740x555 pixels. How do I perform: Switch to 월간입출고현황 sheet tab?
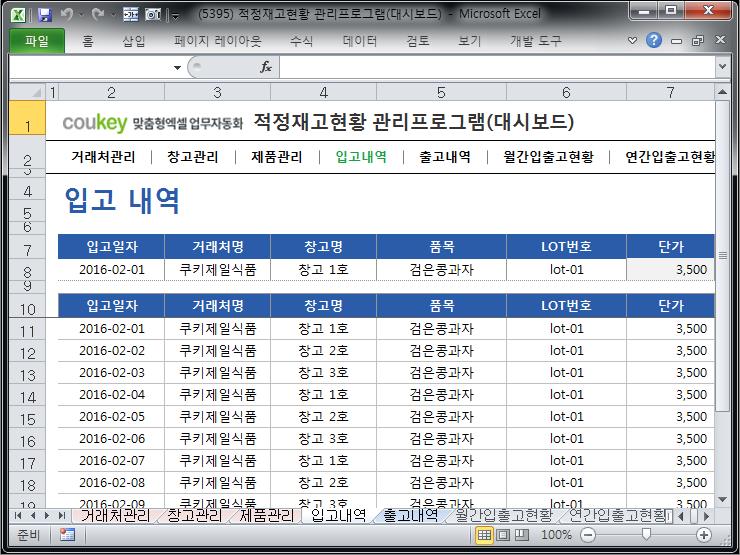(503, 515)
